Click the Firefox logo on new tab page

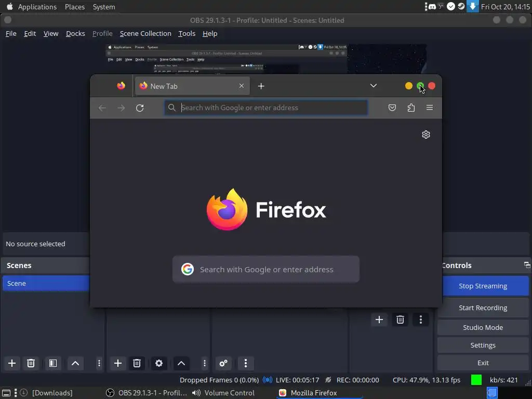[x=227, y=209]
